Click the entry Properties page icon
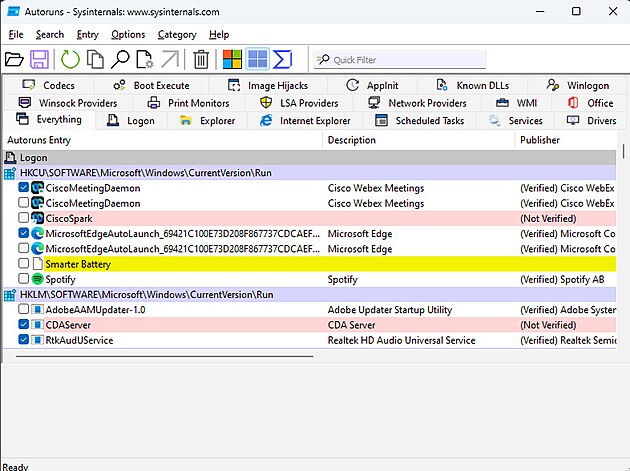 [145, 59]
